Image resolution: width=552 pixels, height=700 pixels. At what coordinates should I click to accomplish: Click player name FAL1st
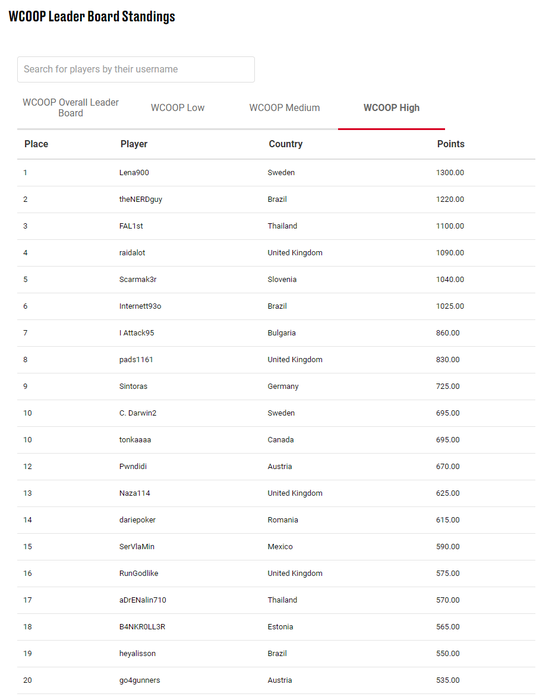coord(131,226)
